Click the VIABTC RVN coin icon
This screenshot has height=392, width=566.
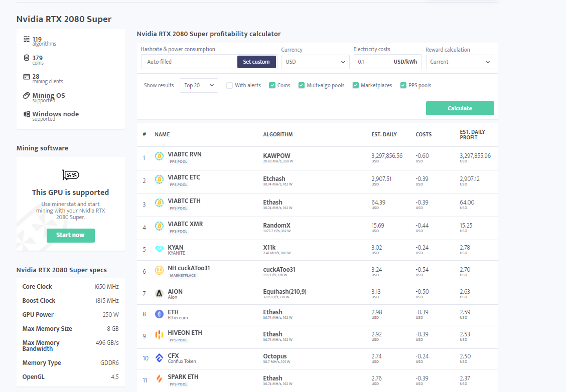(159, 156)
